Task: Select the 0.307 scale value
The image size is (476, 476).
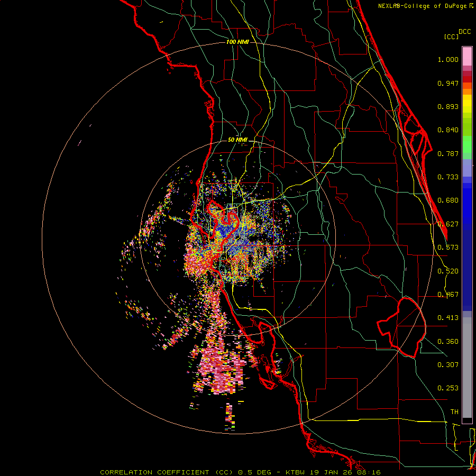Action: tap(448, 365)
